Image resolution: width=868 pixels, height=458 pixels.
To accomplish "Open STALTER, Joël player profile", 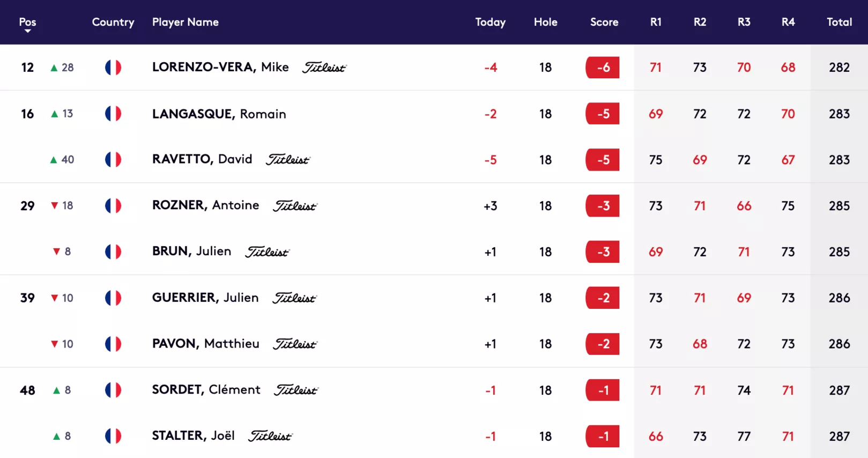I will click(194, 435).
